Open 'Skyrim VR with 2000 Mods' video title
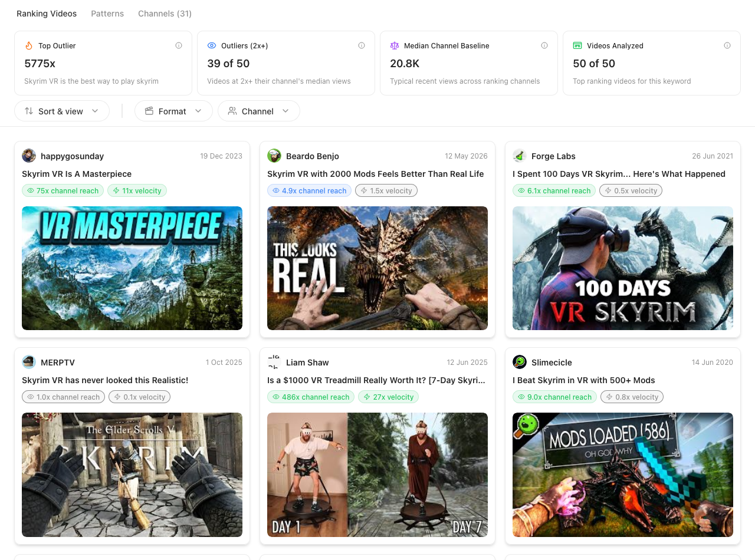The height and width of the screenshot is (560, 755). click(x=375, y=174)
